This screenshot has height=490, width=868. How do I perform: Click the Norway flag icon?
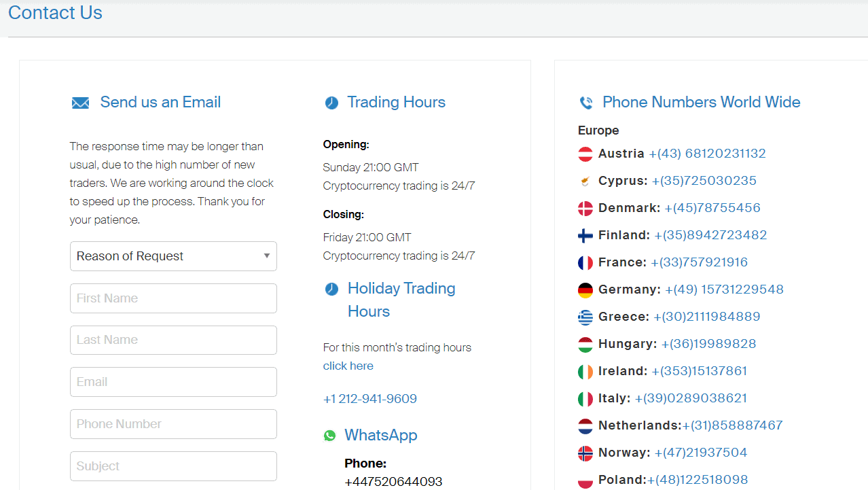click(x=585, y=453)
